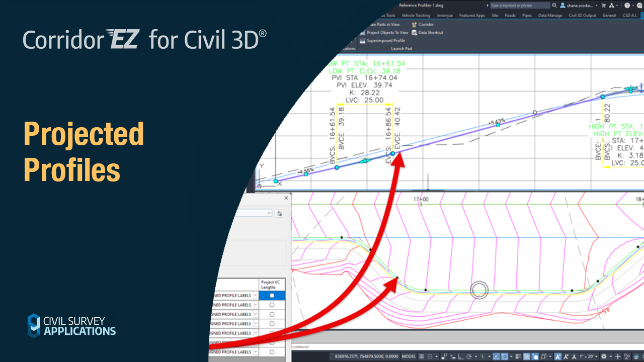Toggle the 2D Object Snap icon

(x=504, y=356)
